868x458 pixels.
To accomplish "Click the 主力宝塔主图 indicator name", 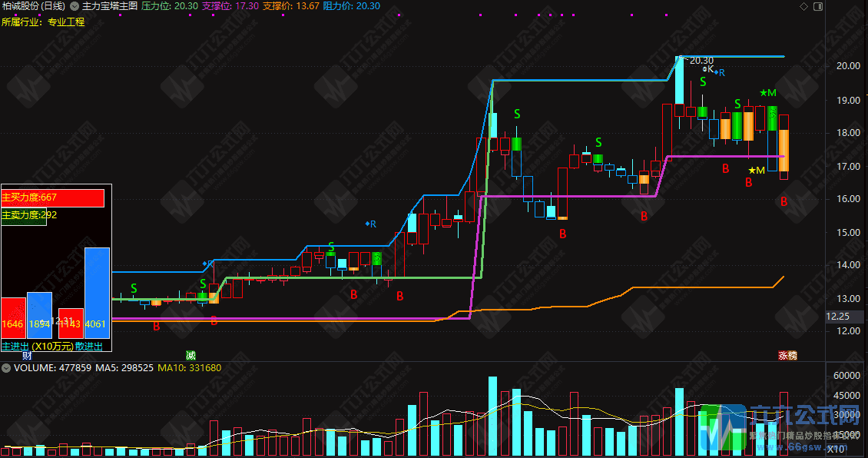I will tap(110, 6).
